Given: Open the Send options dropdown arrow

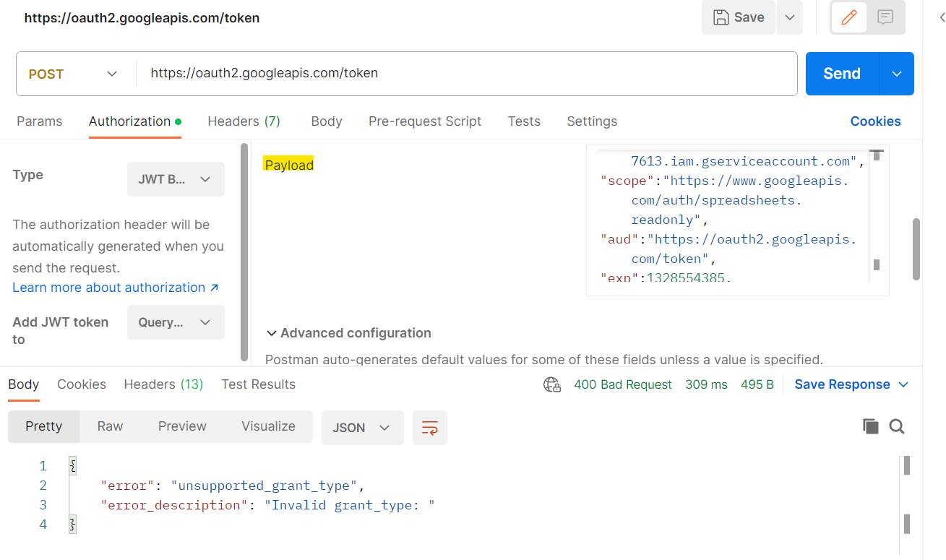Looking at the screenshot, I should coord(897,74).
